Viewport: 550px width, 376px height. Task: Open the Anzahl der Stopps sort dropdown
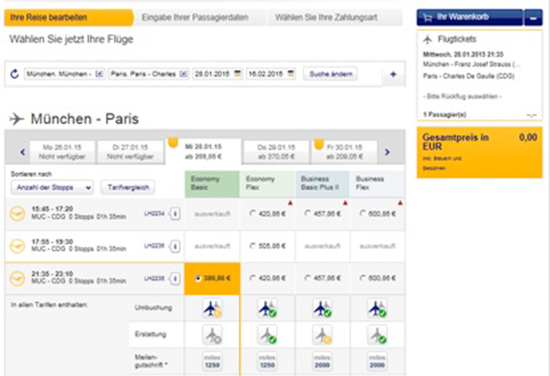[x=52, y=187]
